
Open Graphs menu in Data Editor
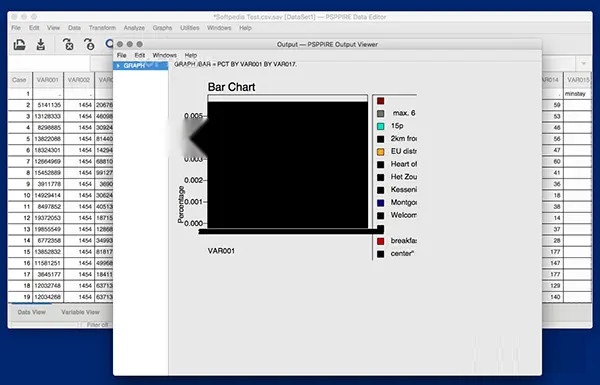coord(162,28)
